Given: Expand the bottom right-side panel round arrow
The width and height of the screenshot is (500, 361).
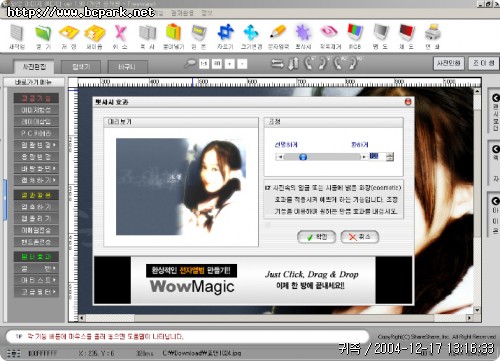Looking at the screenshot, I should (x=496, y=201).
